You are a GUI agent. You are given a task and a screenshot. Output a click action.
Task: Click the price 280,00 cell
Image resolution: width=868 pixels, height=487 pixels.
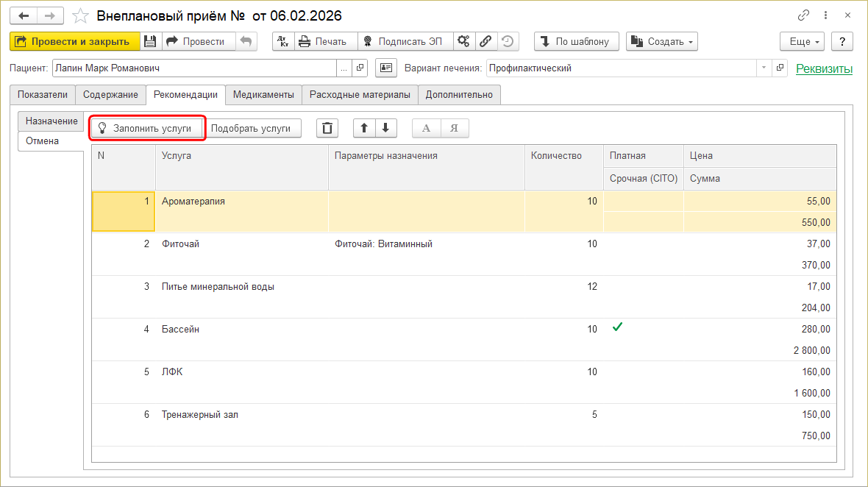[x=760, y=330]
